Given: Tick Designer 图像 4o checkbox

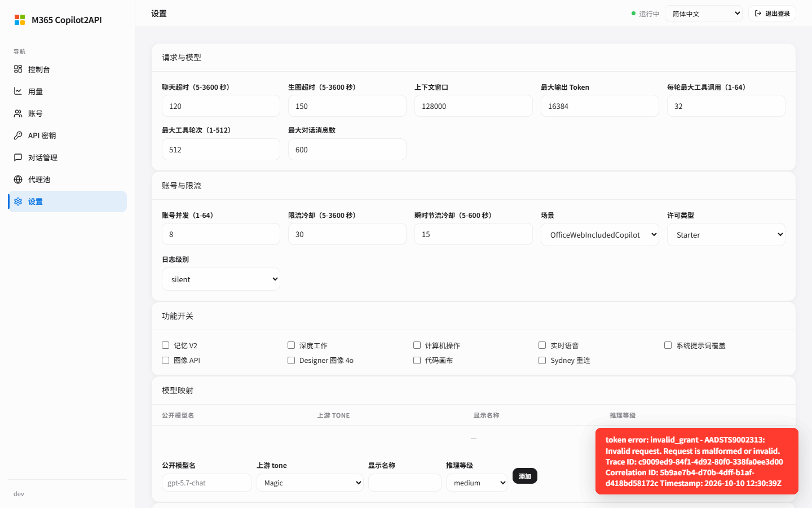Looking at the screenshot, I should pyautogui.click(x=292, y=360).
